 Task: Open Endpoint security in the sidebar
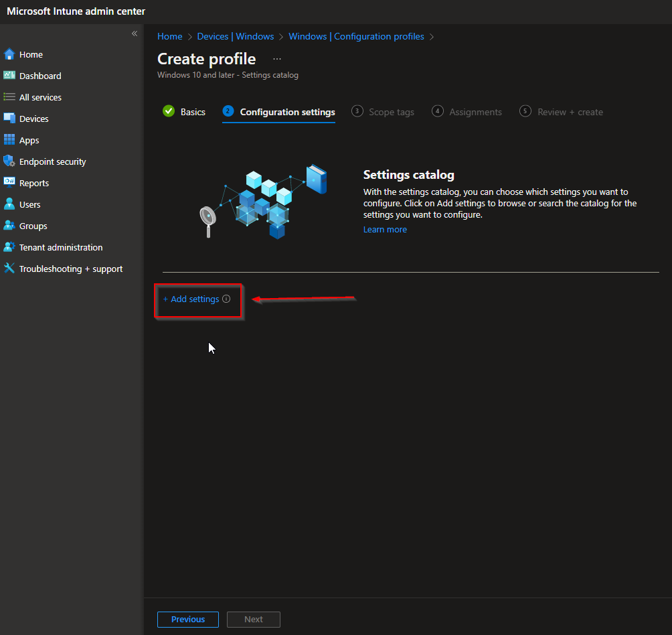point(53,161)
